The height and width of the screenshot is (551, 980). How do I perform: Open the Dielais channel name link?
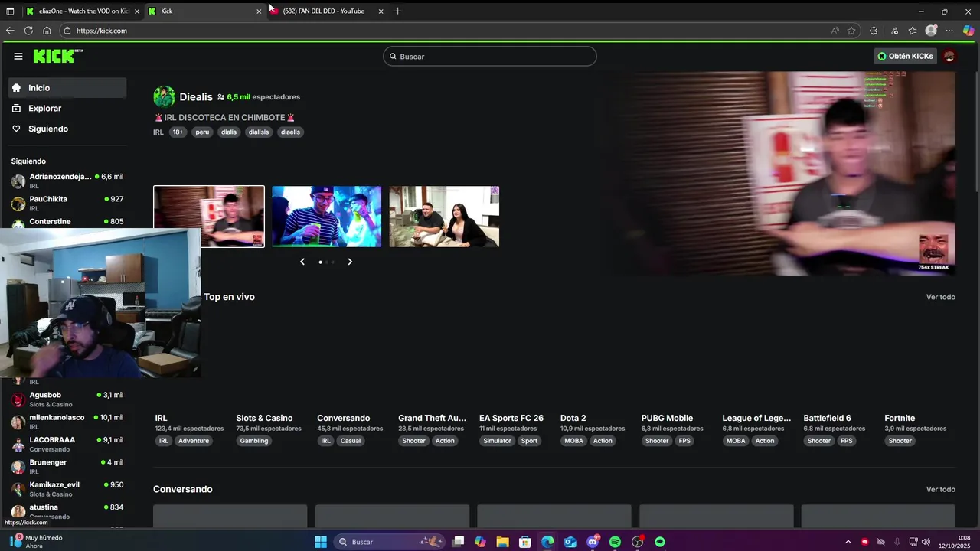196,97
